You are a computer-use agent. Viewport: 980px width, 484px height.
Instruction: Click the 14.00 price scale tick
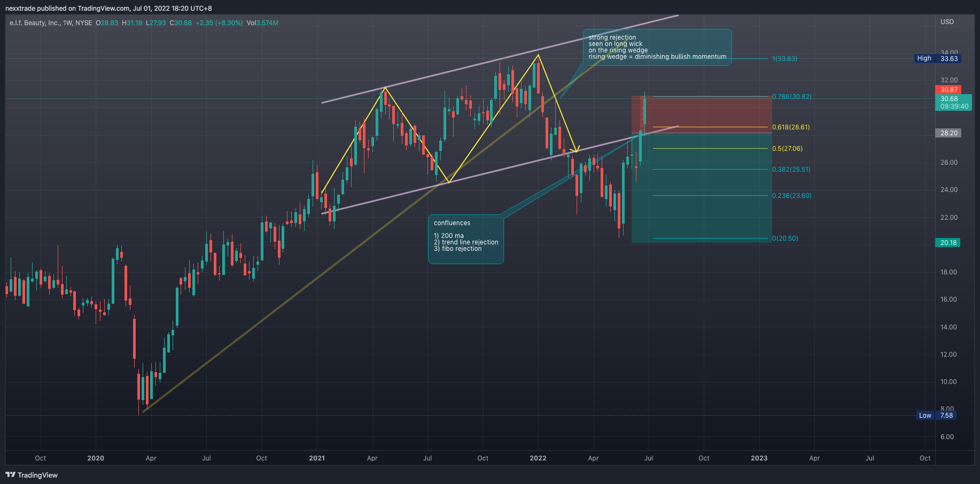pyautogui.click(x=948, y=327)
